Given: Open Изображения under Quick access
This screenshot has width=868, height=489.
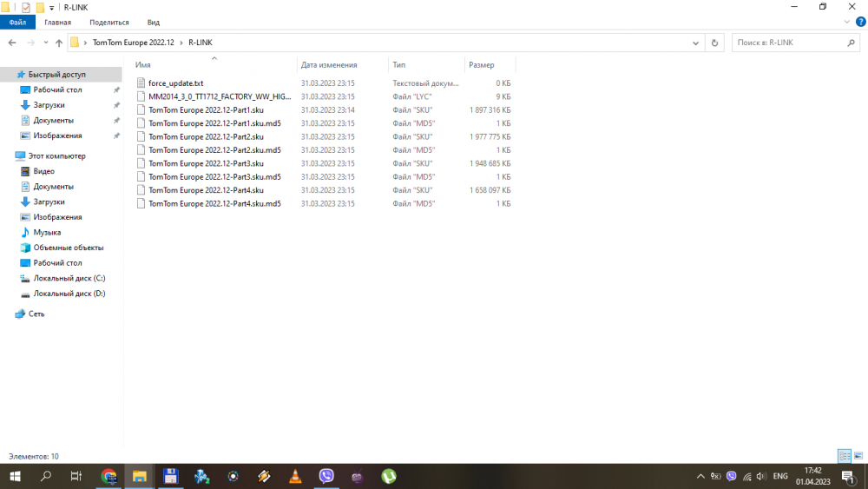Looking at the screenshot, I should 57,135.
